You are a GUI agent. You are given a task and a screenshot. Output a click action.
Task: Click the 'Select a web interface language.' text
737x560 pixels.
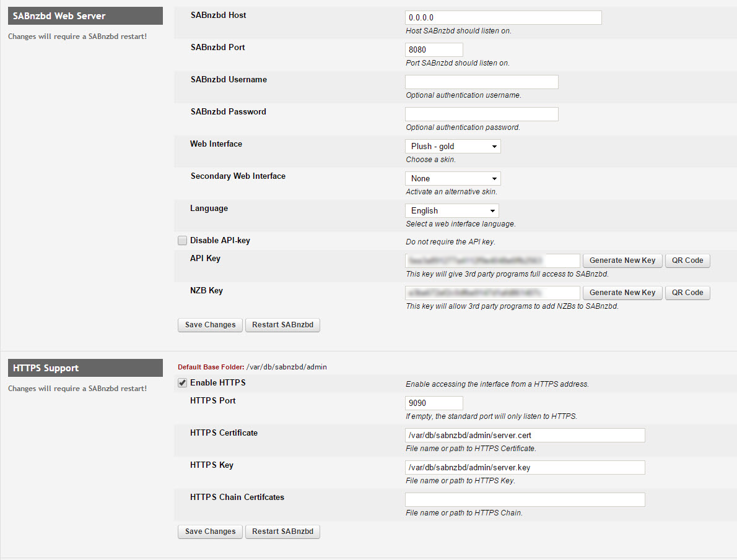[x=461, y=224]
